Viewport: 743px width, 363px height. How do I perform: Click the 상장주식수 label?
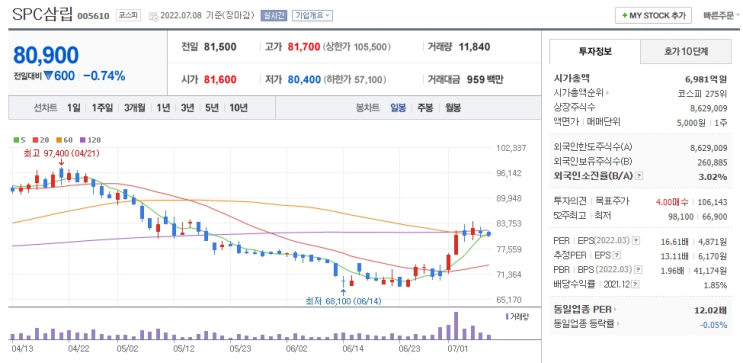pos(574,108)
